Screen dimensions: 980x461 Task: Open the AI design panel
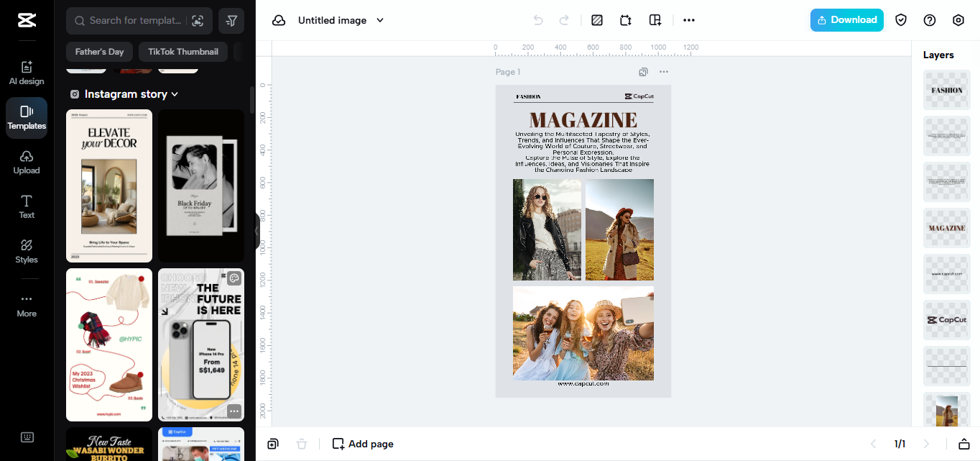(26, 69)
